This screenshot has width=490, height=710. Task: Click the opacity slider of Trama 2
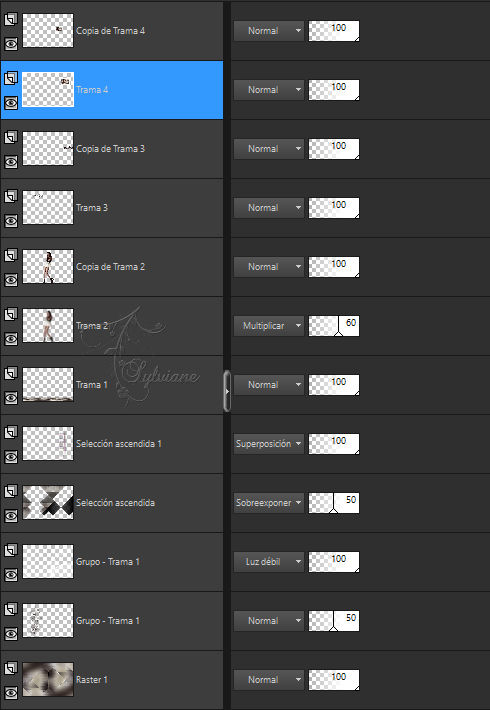pos(334,326)
